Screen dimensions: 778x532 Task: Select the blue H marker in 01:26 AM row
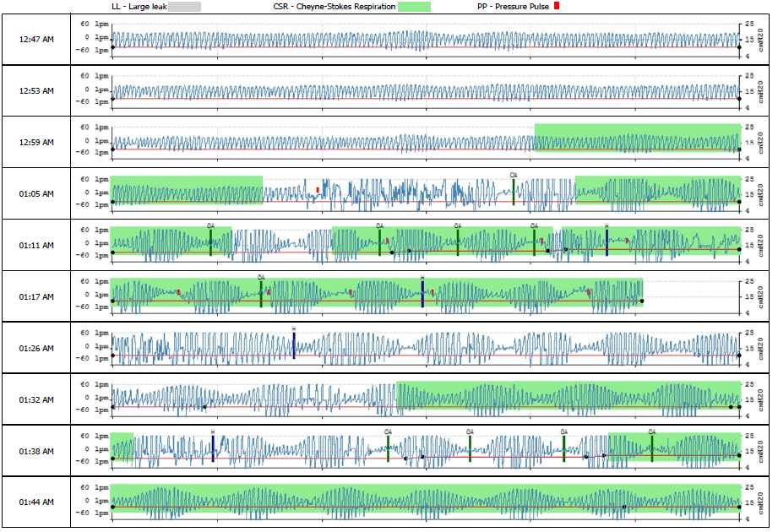(x=293, y=345)
